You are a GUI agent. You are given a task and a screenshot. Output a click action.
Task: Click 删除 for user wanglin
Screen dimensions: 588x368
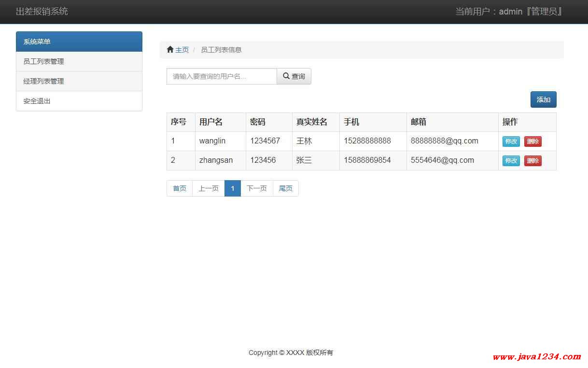pos(532,142)
